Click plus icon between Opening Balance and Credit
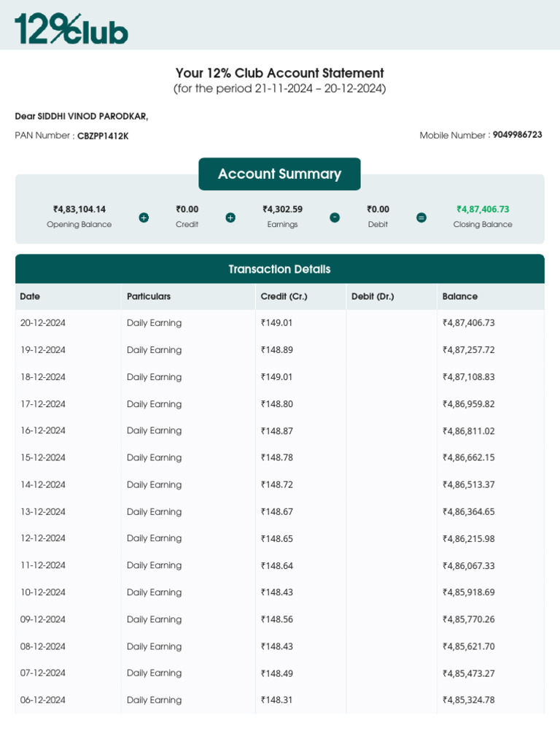The width and height of the screenshot is (560, 747). point(144,217)
